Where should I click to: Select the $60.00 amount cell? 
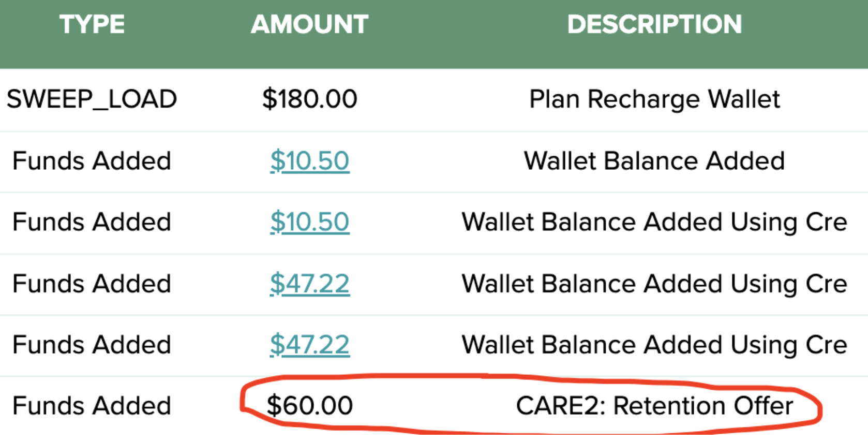click(x=309, y=405)
